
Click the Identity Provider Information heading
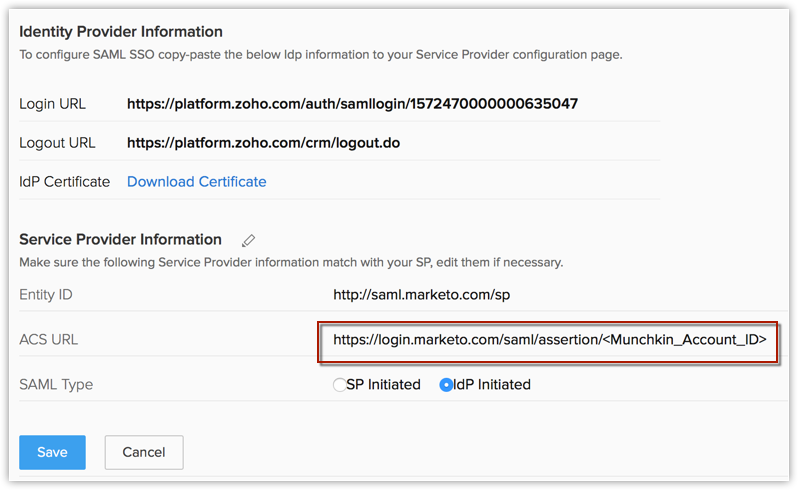click(121, 32)
